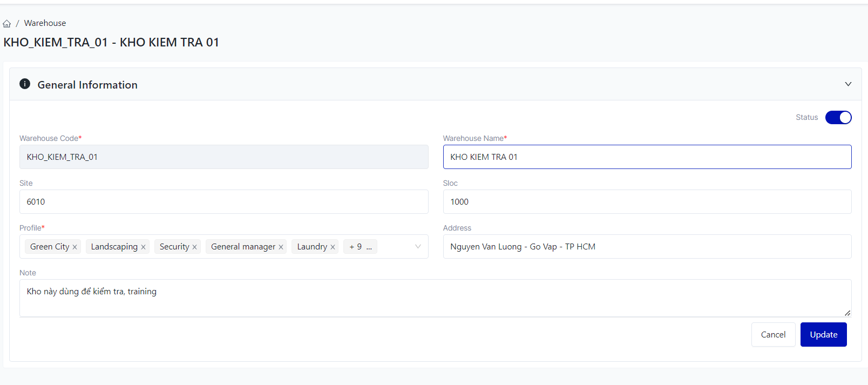The height and width of the screenshot is (385, 868).
Task: Toggle the warehouse Status switch
Action: (838, 117)
